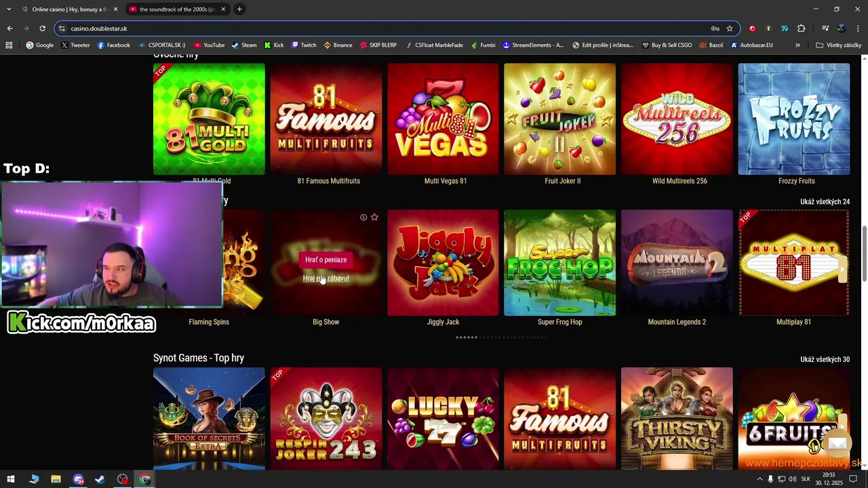
Task: Switch to the Online casino tab
Action: click(x=70, y=9)
